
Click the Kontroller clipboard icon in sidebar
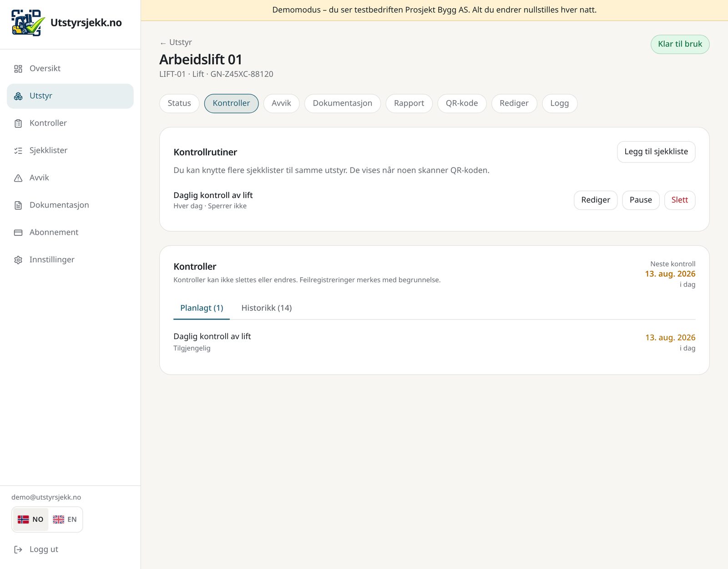pyautogui.click(x=18, y=123)
